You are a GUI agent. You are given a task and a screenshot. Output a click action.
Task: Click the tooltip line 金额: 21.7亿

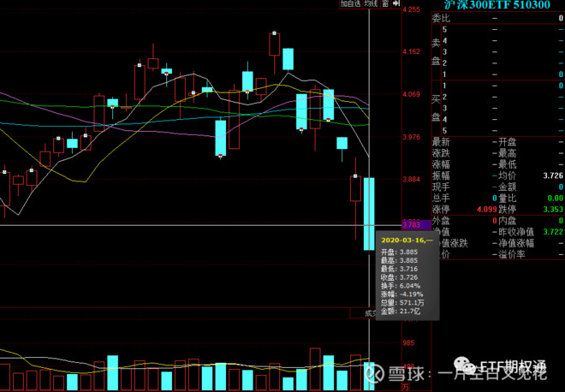(401, 312)
